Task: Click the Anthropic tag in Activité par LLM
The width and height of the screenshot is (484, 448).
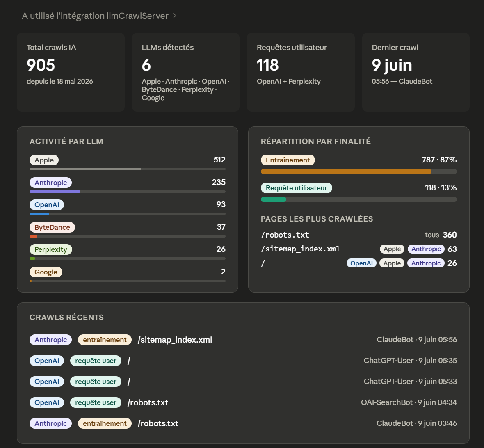Action: click(50, 183)
